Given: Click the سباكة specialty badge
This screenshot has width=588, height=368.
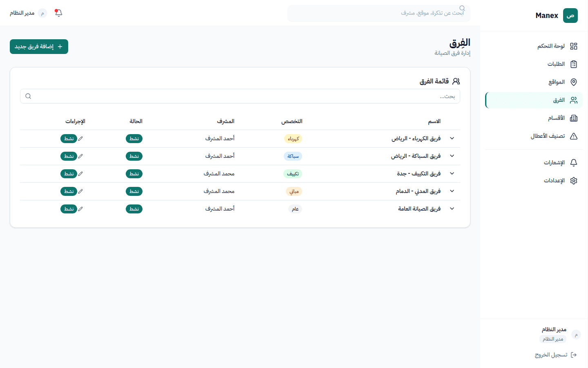Looking at the screenshot, I should point(293,156).
